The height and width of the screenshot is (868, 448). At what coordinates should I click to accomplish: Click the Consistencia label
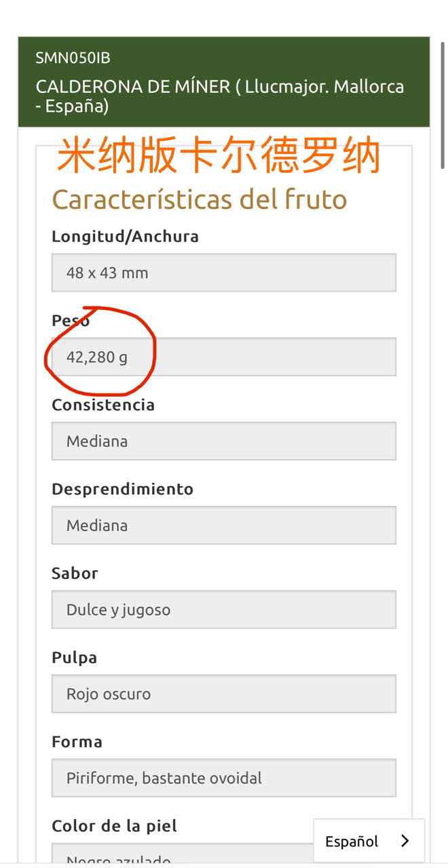(103, 405)
